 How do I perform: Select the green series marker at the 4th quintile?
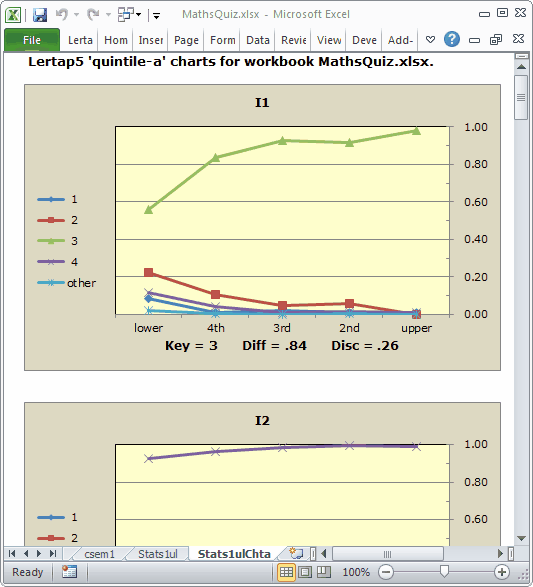point(216,158)
